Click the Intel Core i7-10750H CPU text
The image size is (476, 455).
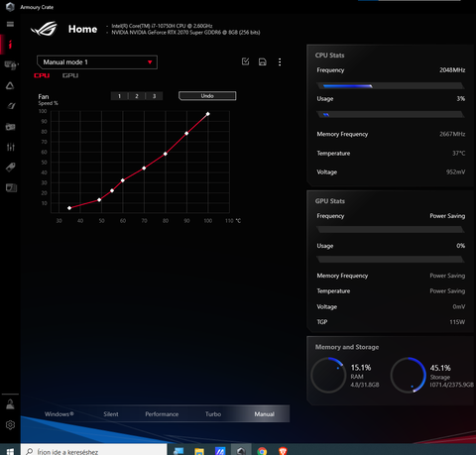(x=162, y=26)
